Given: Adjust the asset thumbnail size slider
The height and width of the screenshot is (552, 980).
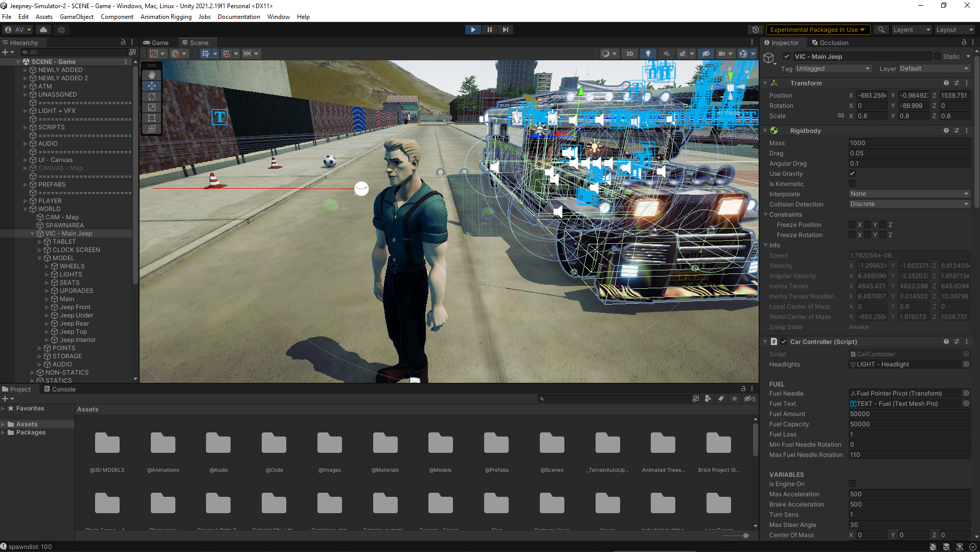Looking at the screenshot, I should click(746, 536).
